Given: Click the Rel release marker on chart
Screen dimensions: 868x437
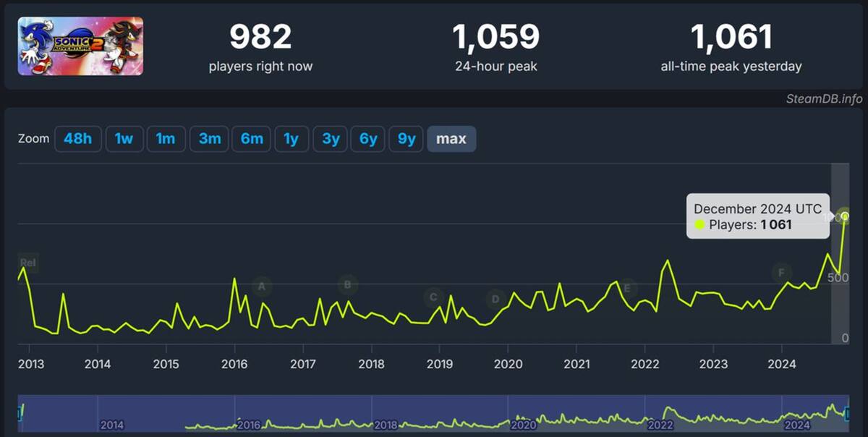Looking at the screenshot, I should click(27, 263).
